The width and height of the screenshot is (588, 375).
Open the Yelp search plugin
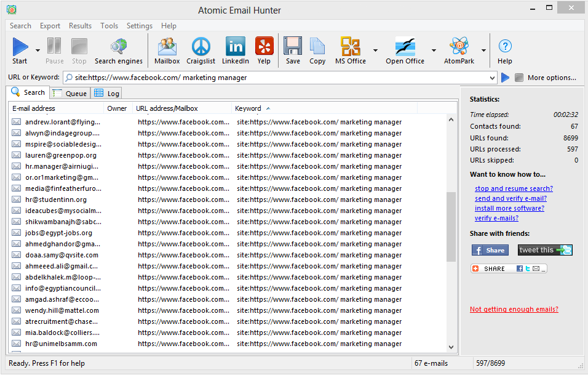pyautogui.click(x=264, y=47)
